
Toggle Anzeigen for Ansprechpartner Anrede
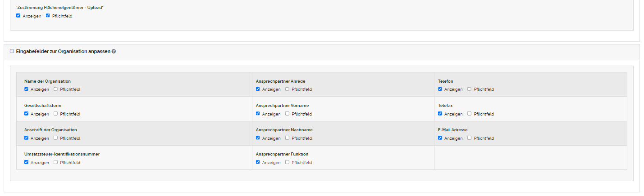[258, 89]
